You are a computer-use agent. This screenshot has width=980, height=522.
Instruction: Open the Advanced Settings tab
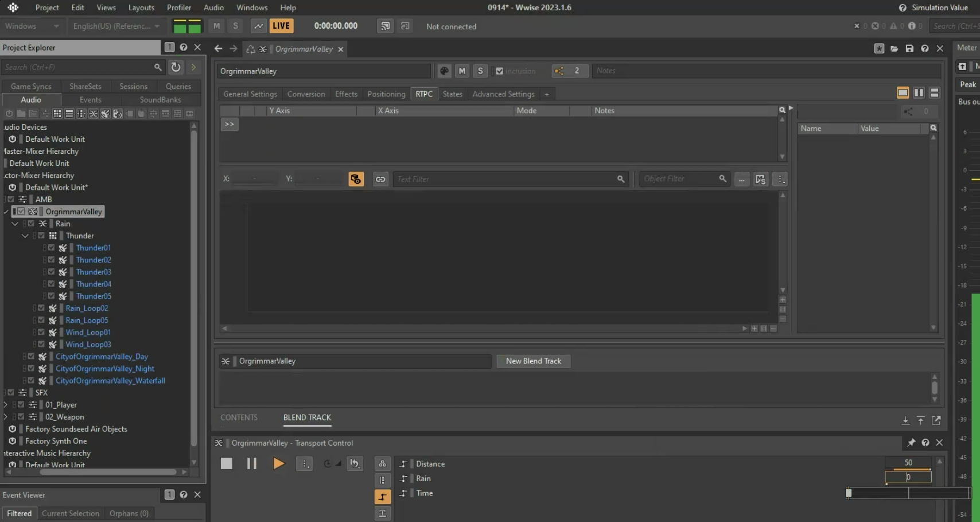pos(503,94)
